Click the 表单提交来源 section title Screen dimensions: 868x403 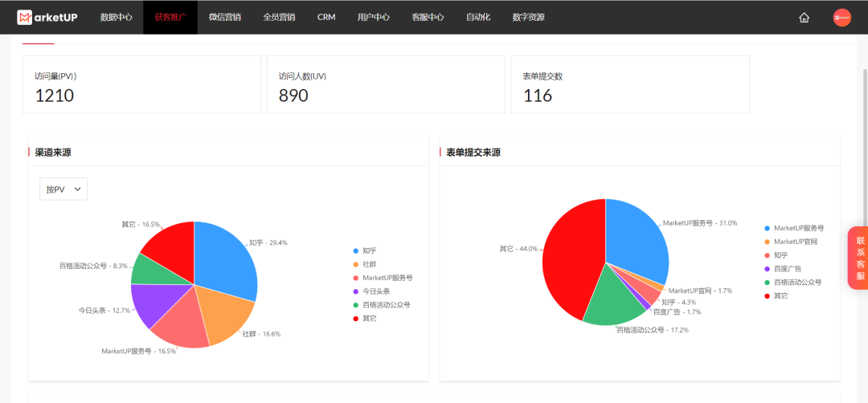473,153
